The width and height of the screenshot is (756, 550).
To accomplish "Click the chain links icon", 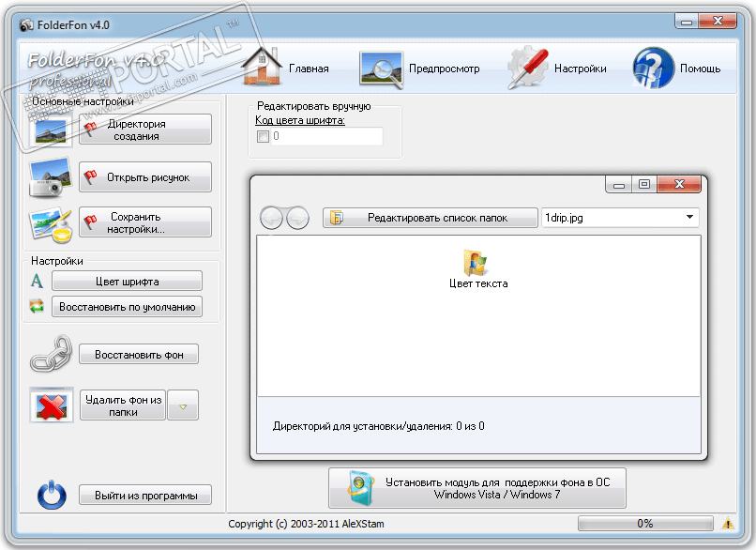I will [51, 354].
